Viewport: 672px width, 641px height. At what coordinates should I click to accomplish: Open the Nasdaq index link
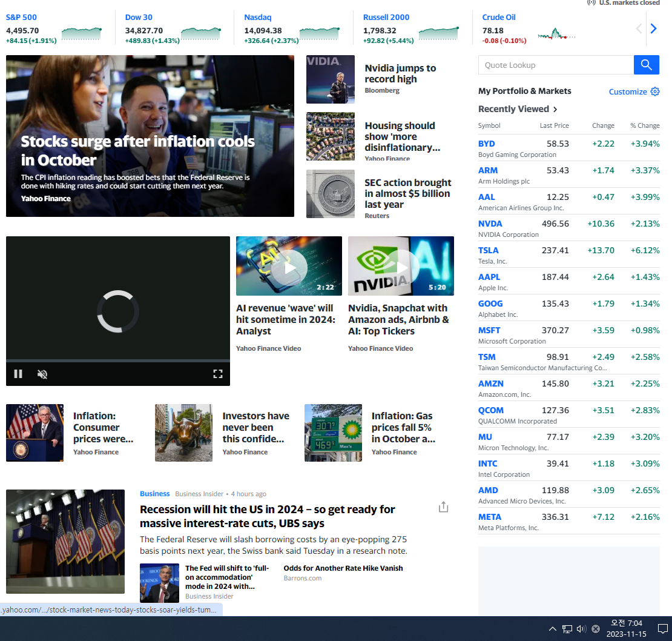257,17
